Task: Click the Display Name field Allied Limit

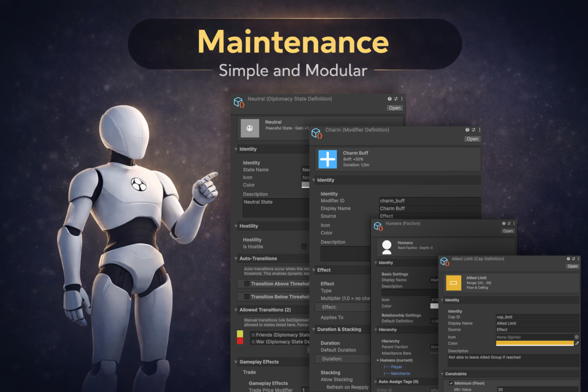Action: tap(538, 323)
